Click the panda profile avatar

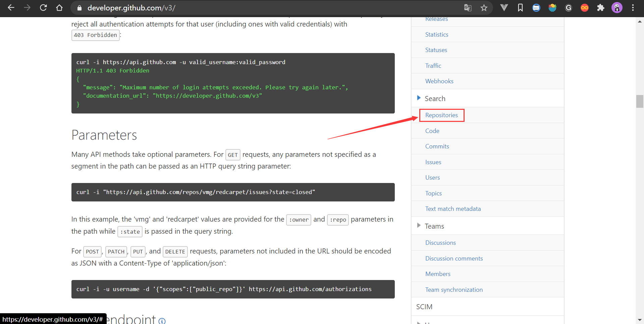(617, 7)
